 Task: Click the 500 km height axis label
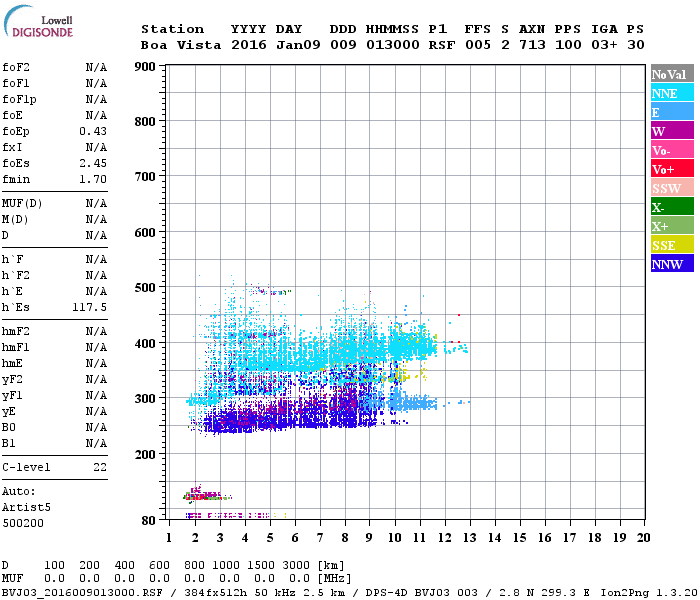145,288
